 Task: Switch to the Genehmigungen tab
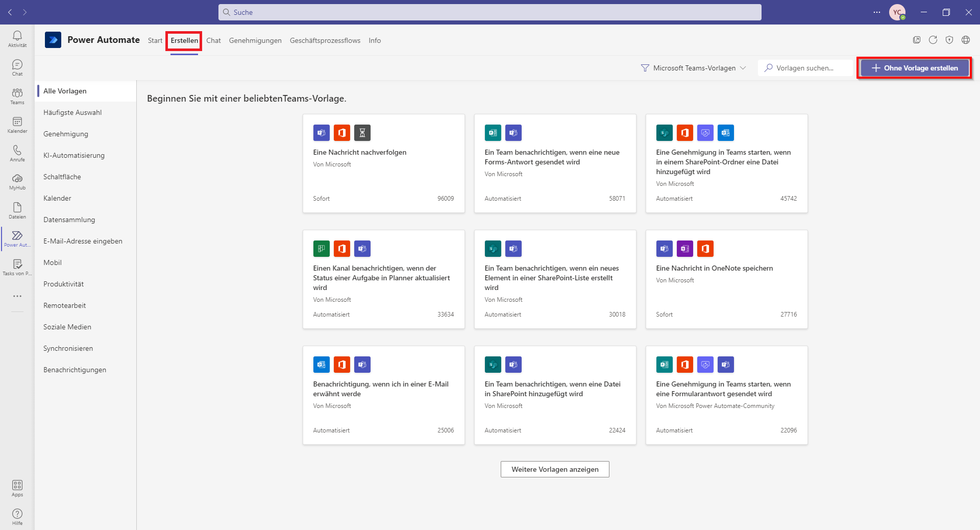pos(255,40)
